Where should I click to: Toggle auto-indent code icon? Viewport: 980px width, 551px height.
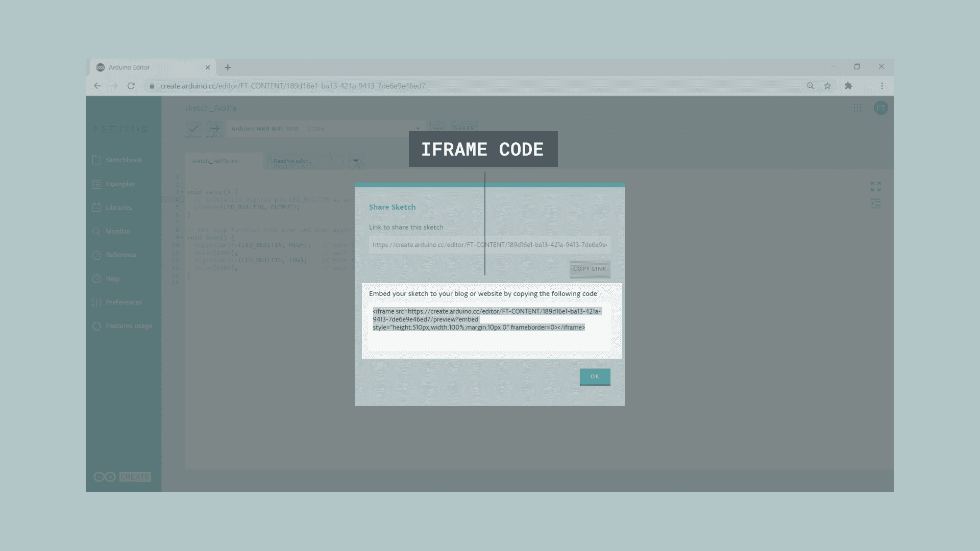coord(875,204)
